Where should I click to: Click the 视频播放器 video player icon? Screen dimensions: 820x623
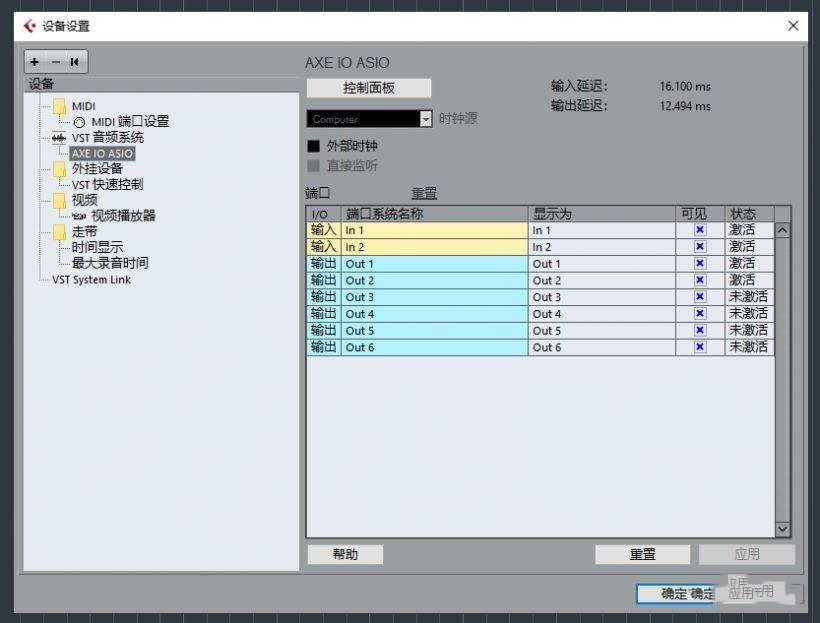click(79, 216)
